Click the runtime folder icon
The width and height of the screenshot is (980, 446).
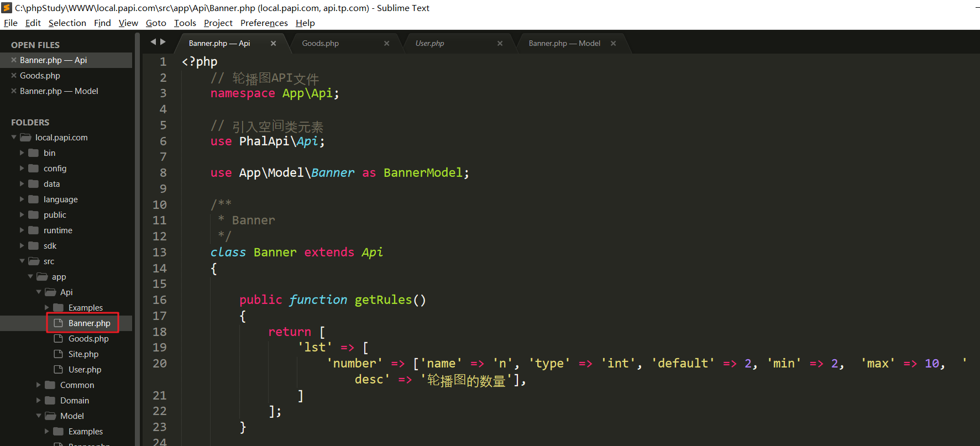(34, 230)
